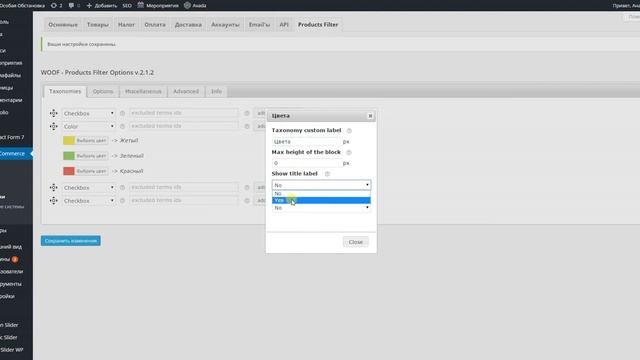The height and width of the screenshot is (360, 640).
Task: Click help icon next to Color type dropdown
Action: 122,127
